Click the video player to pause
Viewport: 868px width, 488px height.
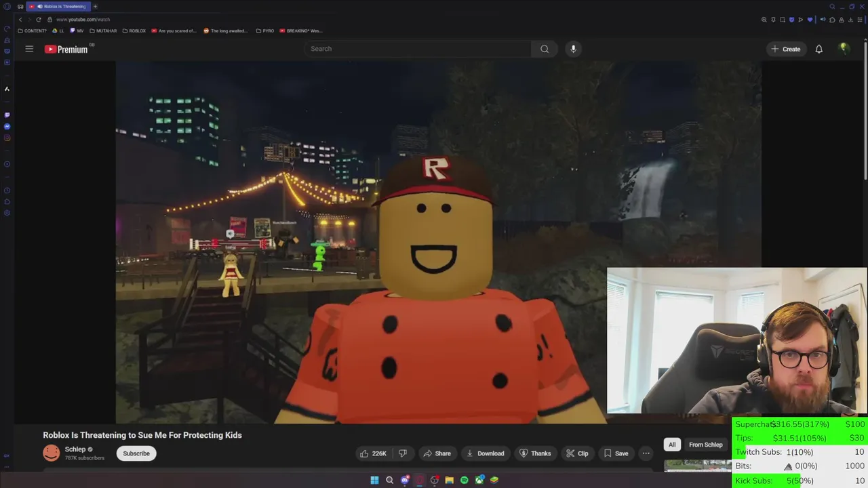438,242
